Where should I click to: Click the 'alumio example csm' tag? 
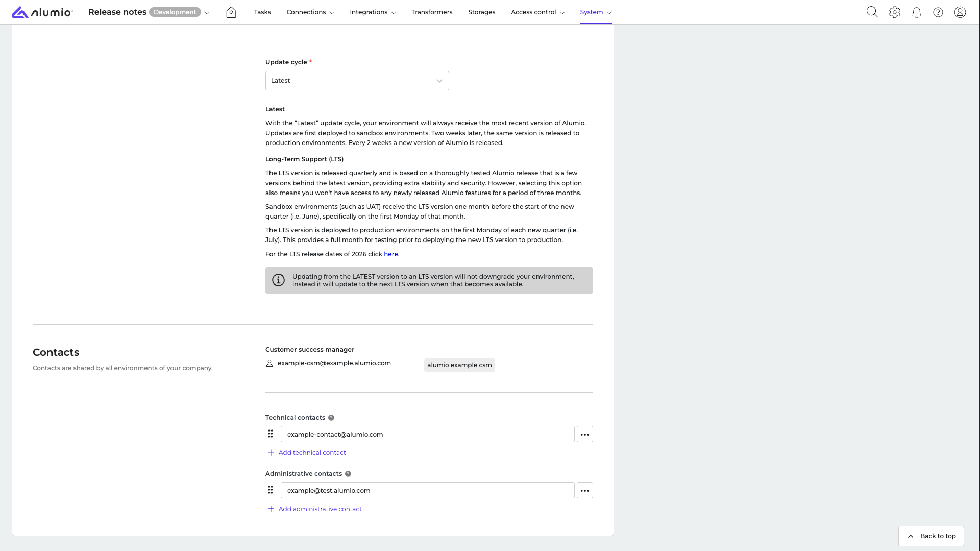tap(459, 365)
